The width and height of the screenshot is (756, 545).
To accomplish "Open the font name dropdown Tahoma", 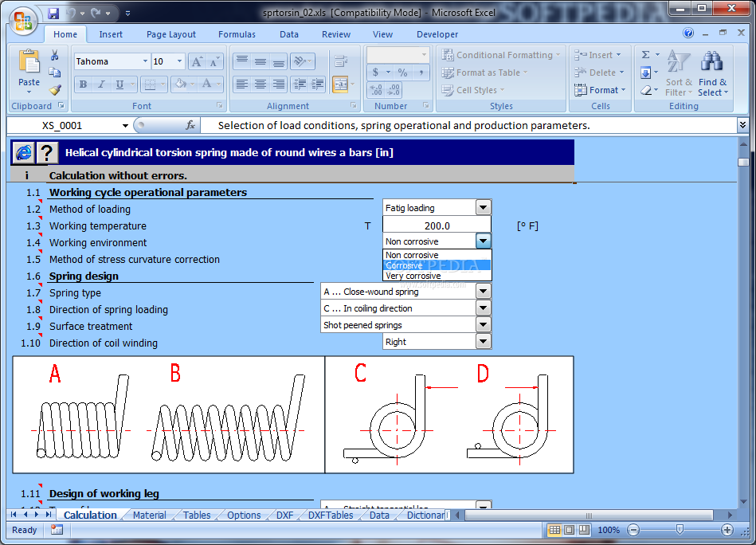I will pos(145,61).
